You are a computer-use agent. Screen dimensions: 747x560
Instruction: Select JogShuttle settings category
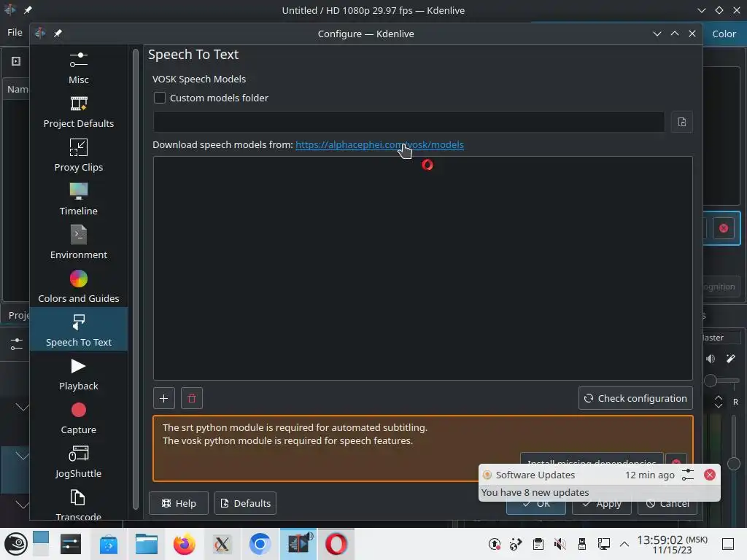(x=79, y=462)
